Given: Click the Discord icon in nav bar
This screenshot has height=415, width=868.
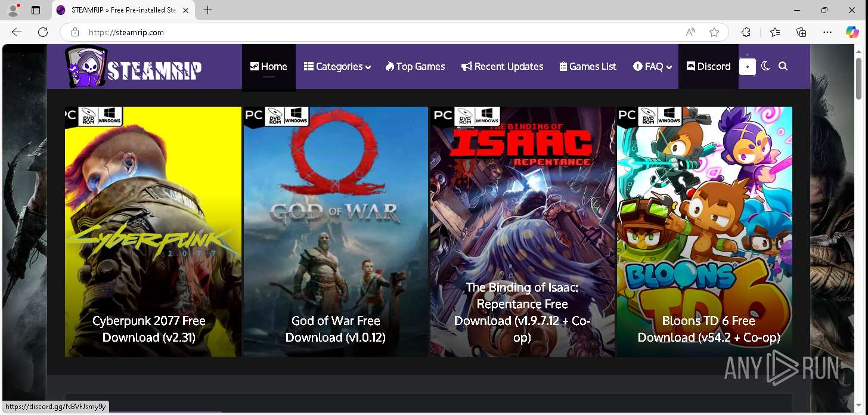Looking at the screenshot, I should [x=691, y=66].
